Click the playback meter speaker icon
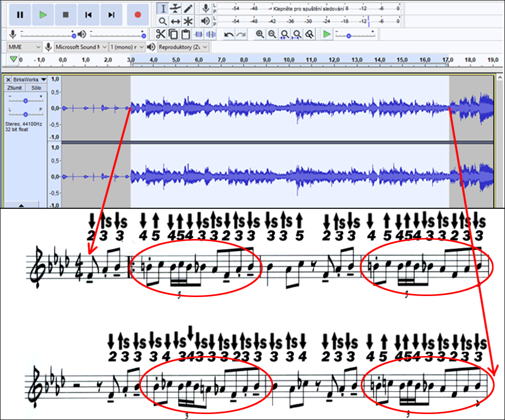Image resolution: width=505 pixels, height=420 pixels. (x=206, y=21)
